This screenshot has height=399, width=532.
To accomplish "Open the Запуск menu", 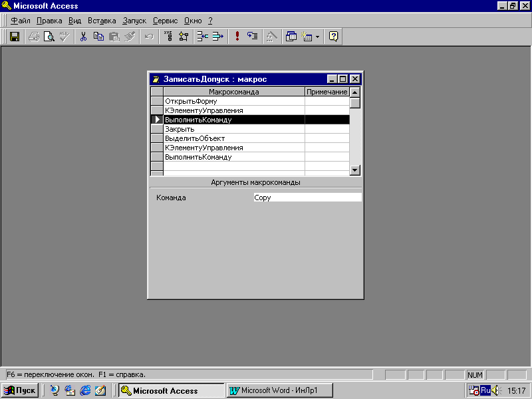I will (x=134, y=21).
